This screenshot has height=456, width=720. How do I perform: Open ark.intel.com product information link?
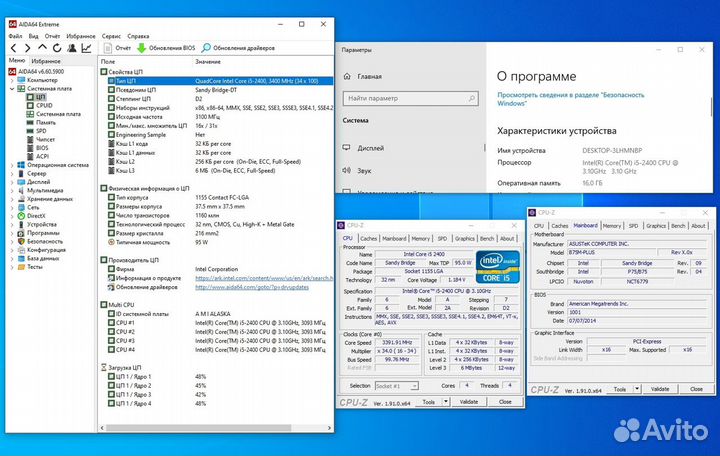click(x=264, y=278)
